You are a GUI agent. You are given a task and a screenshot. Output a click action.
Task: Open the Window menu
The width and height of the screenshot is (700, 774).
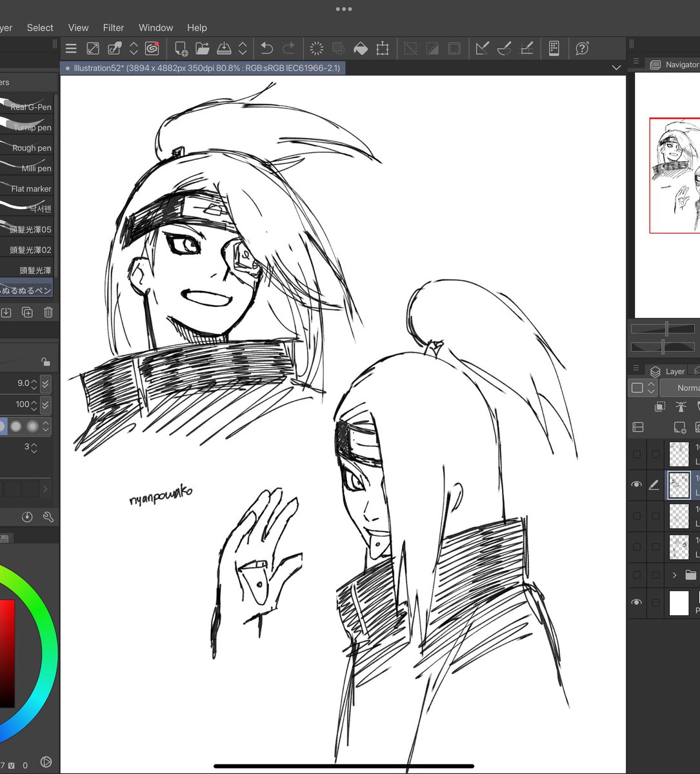[x=155, y=28]
